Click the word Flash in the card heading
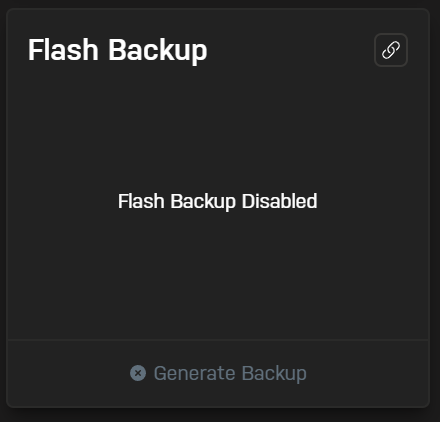440x422 pixels. [63, 50]
